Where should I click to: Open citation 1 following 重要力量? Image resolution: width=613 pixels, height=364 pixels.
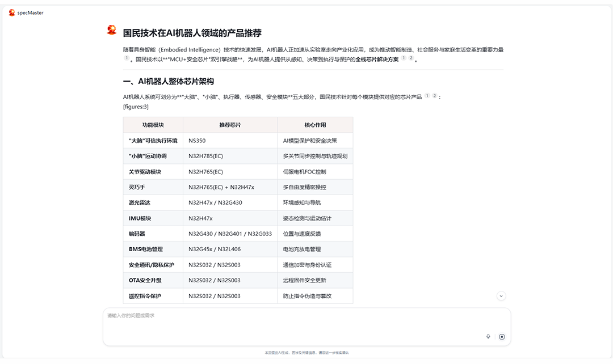tap(127, 58)
